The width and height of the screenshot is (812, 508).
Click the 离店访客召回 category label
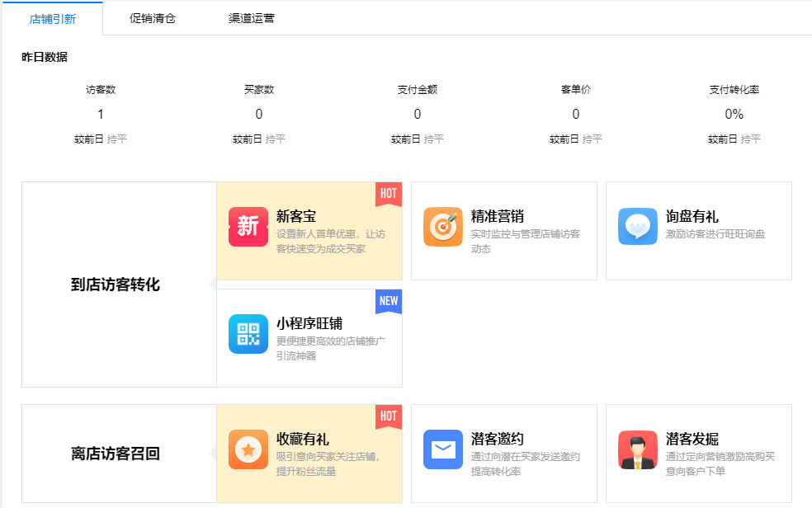click(x=116, y=454)
